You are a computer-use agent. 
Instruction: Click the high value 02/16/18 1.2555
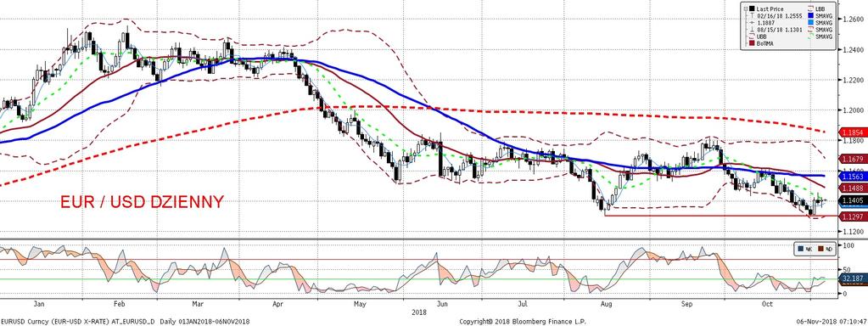pos(780,16)
